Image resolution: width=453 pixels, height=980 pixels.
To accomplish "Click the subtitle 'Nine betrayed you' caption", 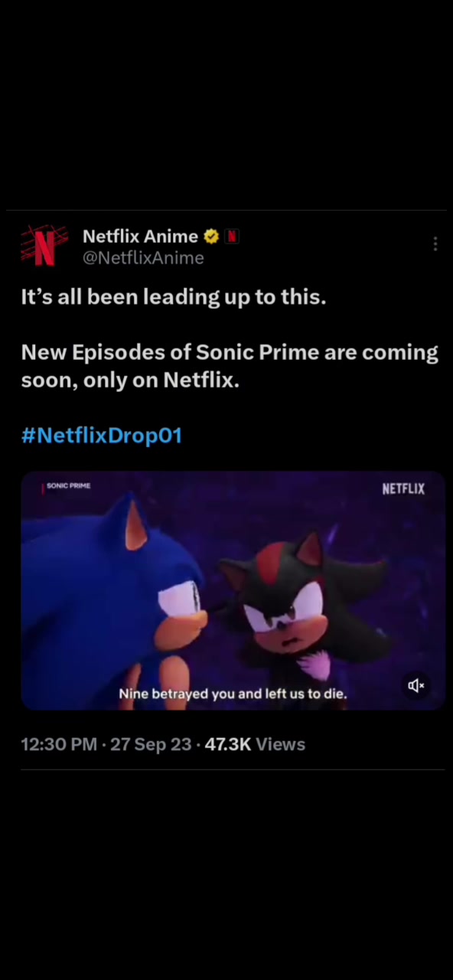I will tap(233, 694).
